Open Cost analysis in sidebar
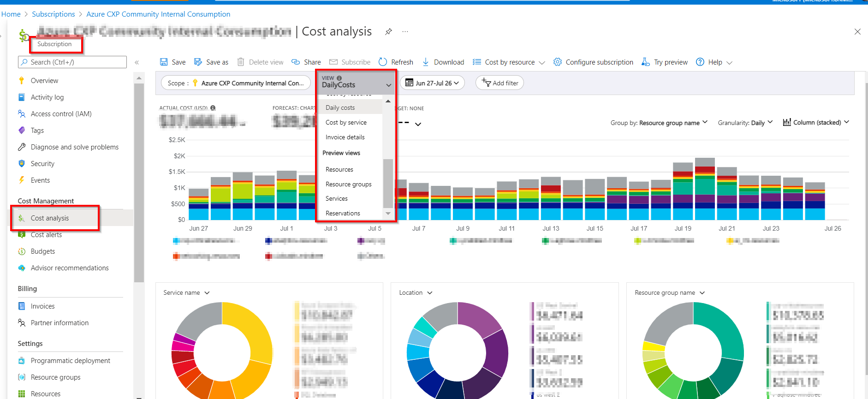Screen dimensions: 868x399 coord(49,218)
